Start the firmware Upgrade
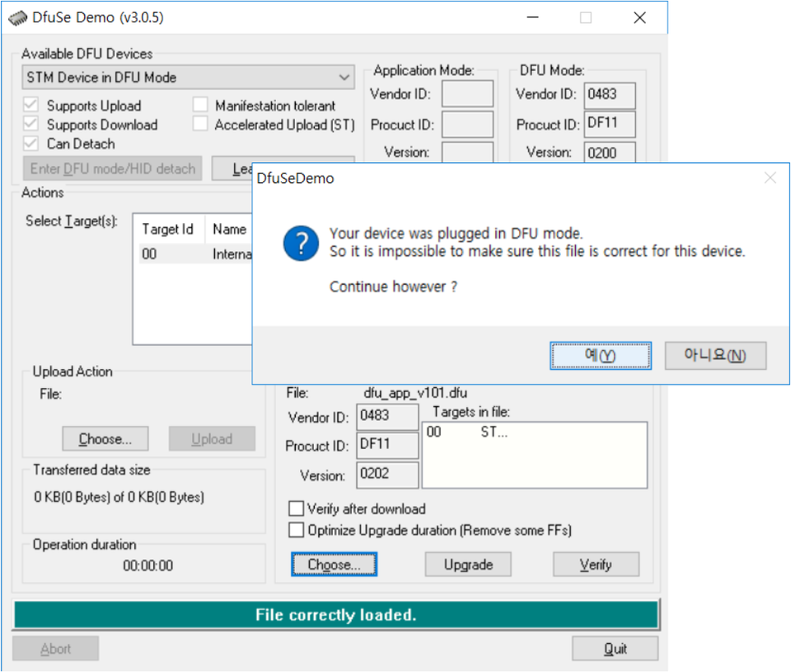The width and height of the screenshot is (791, 672). (x=467, y=564)
